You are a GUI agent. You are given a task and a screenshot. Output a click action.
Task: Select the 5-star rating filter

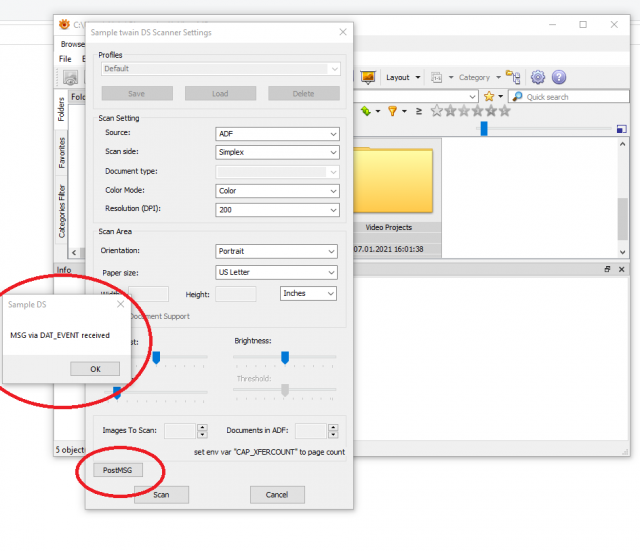(505, 111)
